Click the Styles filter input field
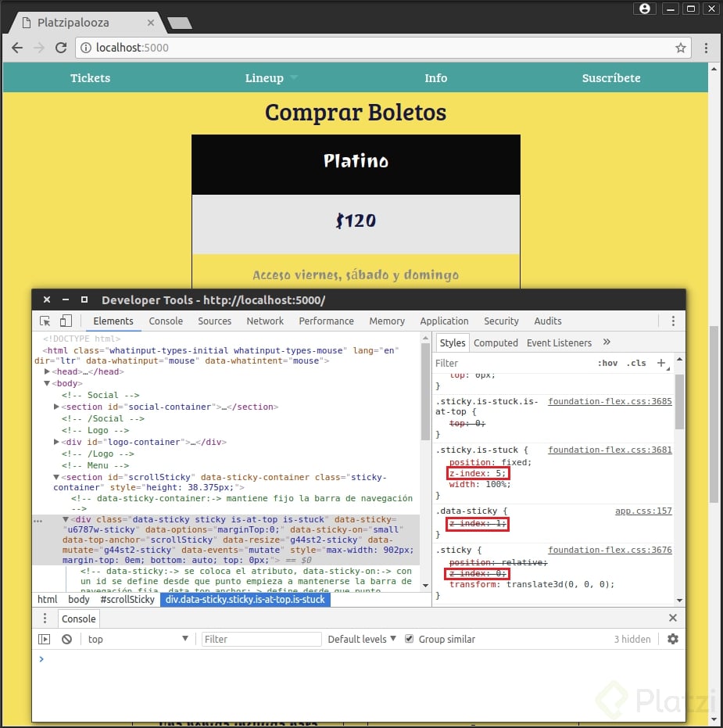Viewport: 723px width, 728px height. (x=513, y=363)
